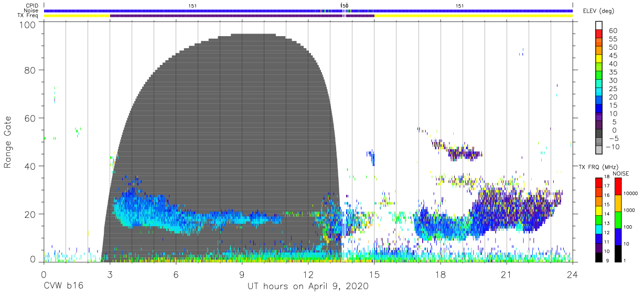Click the UT hour tick label 15

374,274
